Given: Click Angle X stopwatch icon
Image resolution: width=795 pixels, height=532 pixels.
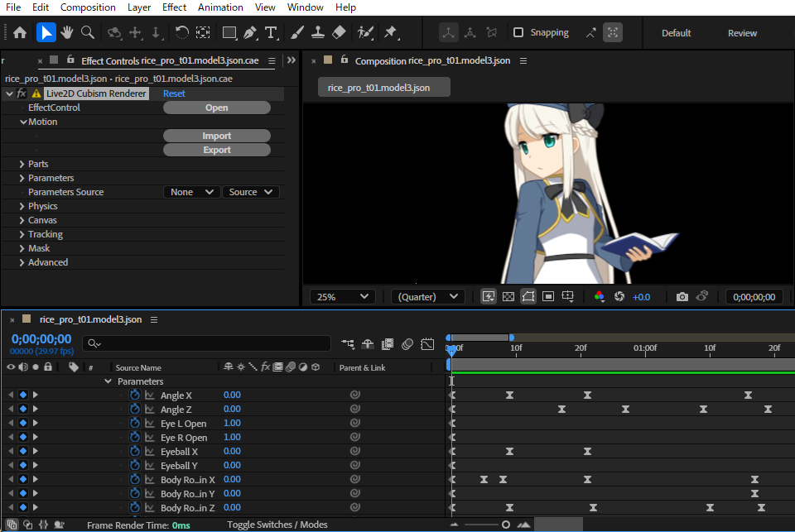Looking at the screenshot, I should click(134, 395).
